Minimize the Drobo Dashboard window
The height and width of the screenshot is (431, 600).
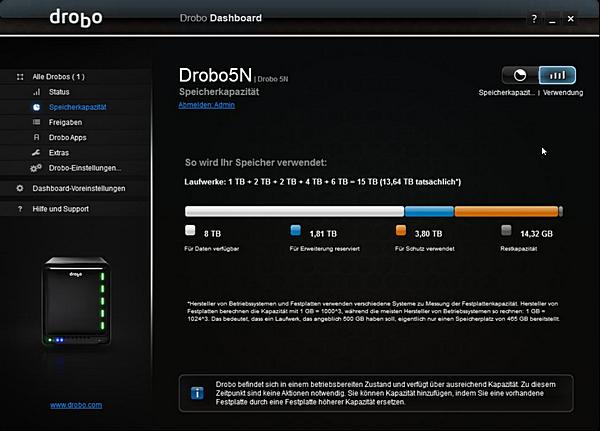tap(552, 20)
